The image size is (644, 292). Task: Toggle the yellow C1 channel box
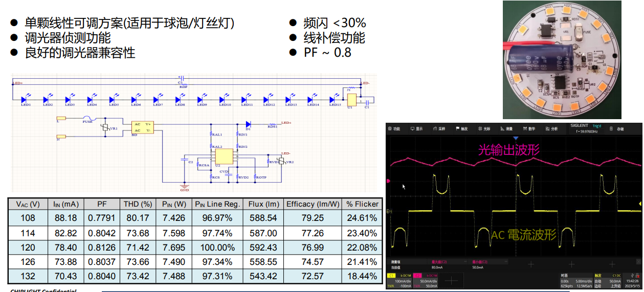pos(391,276)
